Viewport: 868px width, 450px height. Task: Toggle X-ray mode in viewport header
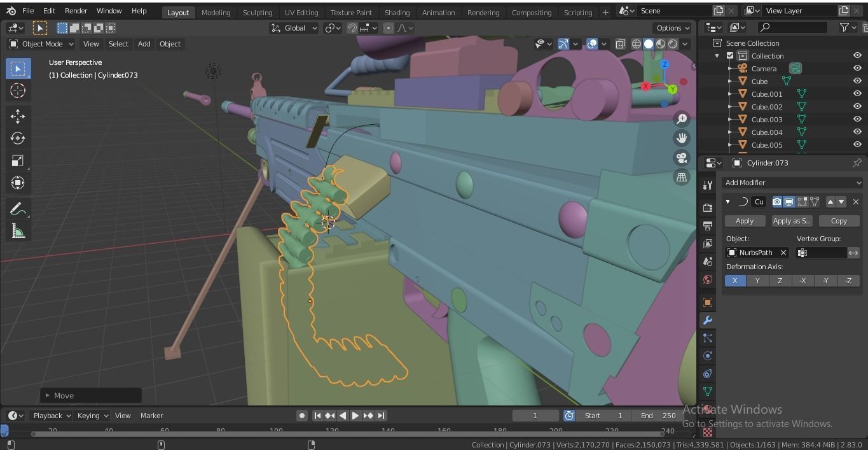[x=621, y=44]
